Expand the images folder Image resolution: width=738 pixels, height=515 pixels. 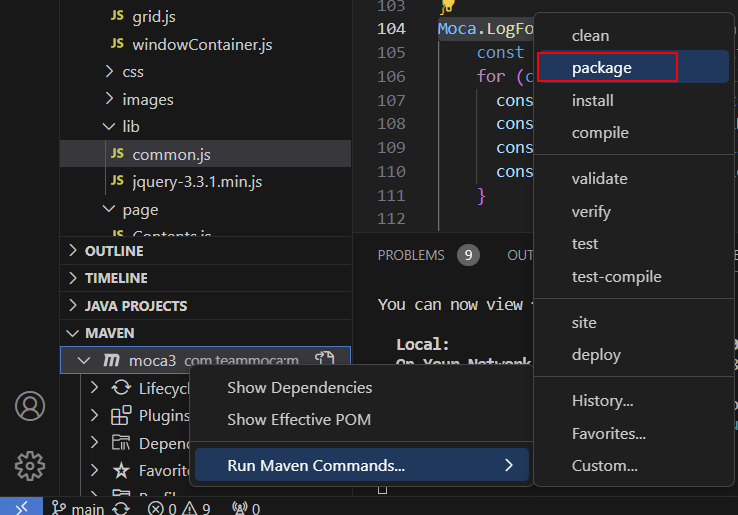[109, 99]
